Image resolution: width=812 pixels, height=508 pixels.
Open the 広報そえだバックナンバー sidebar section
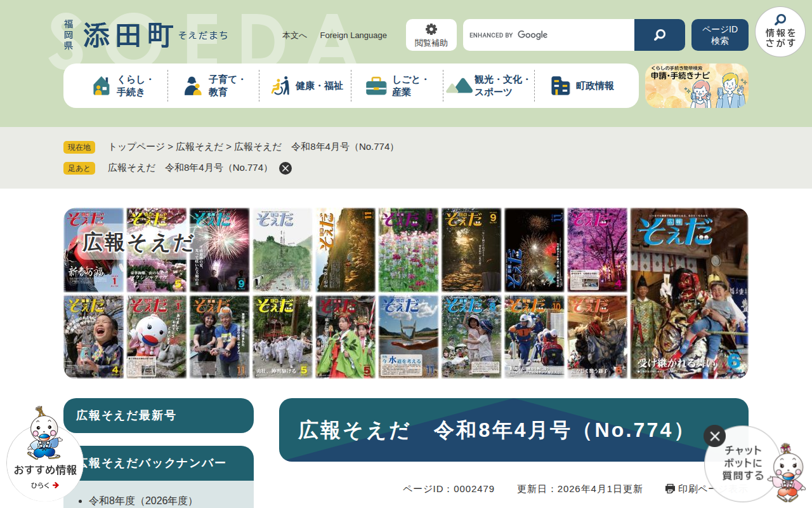[x=159, y=463]
